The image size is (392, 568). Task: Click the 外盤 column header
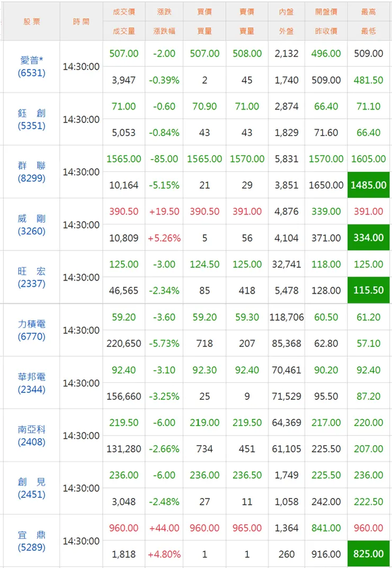pyautogui.click(x=287, y=31)
